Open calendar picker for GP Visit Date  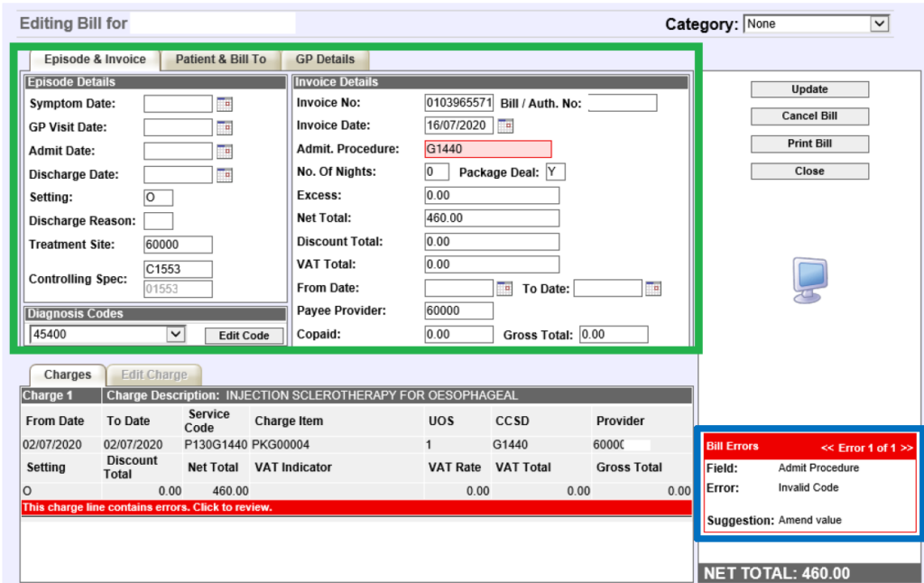point(225,128)
